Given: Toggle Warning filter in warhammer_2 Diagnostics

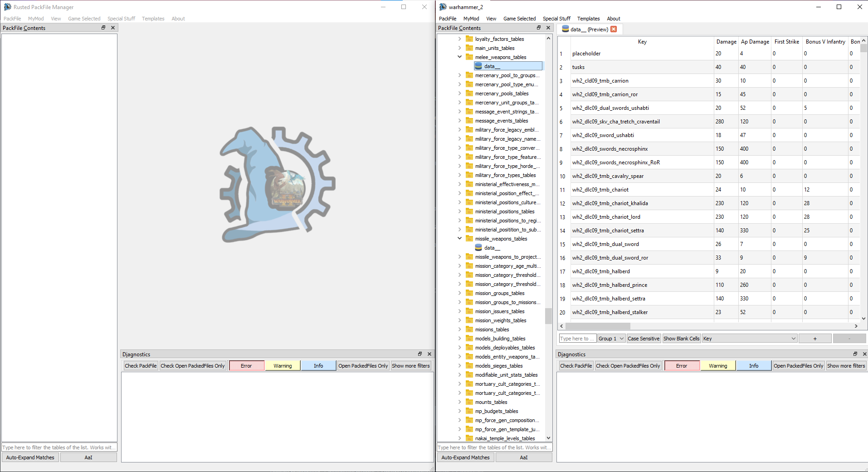Looking at the screenshot, I should point(718,366).
